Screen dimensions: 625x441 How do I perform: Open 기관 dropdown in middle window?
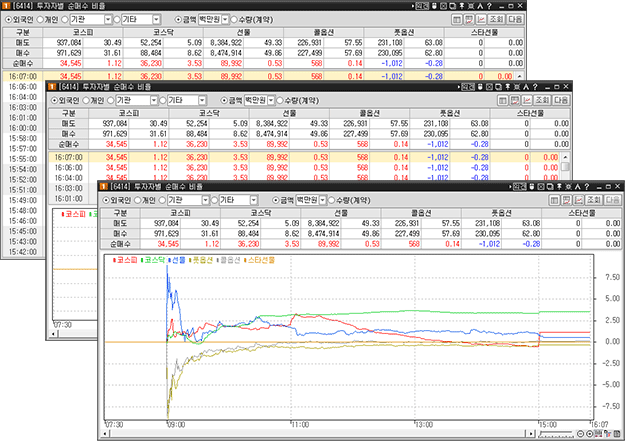[x=154, y=100]
